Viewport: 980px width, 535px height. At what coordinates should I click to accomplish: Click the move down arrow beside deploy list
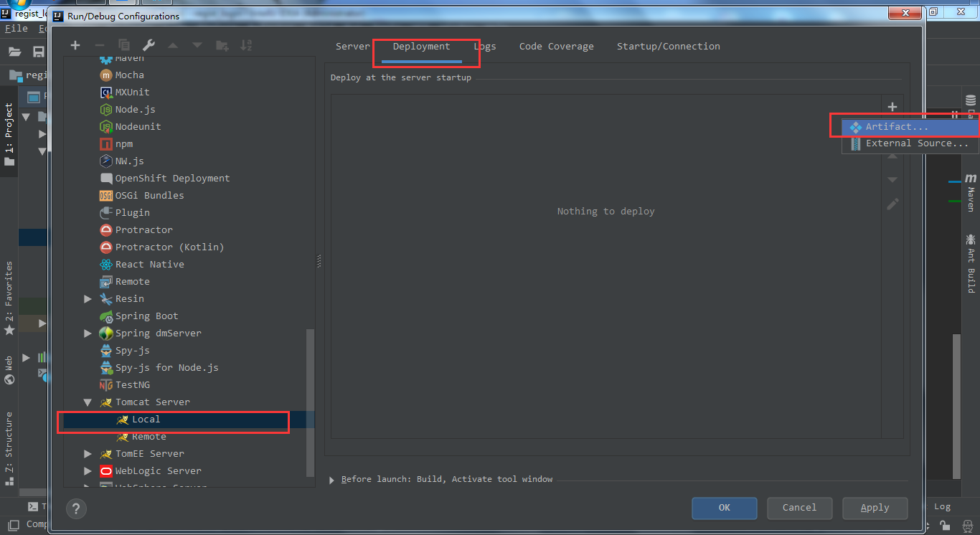point(892,180)
